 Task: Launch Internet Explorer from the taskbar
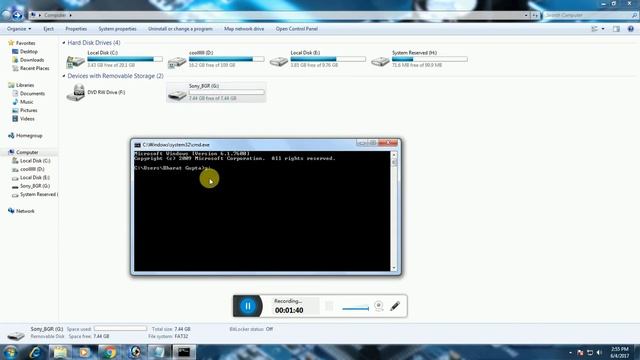click(35, 352)
